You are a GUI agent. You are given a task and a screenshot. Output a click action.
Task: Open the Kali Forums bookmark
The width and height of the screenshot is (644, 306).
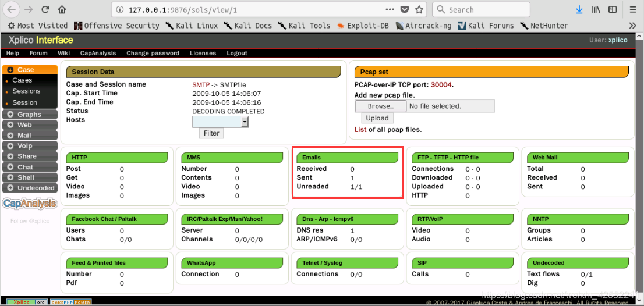(x=486, y=26)
